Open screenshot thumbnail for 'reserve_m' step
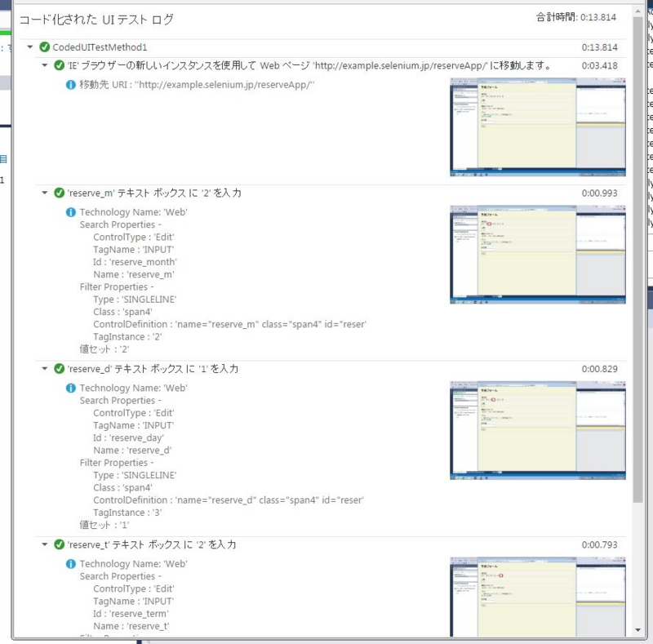The image size is (653, 644). point(538,255)
